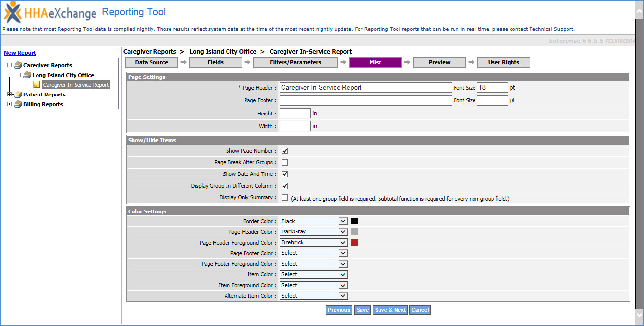The image size is (644, 326).
Task: Go to the Preview step tab
Action: click(439, 62)
